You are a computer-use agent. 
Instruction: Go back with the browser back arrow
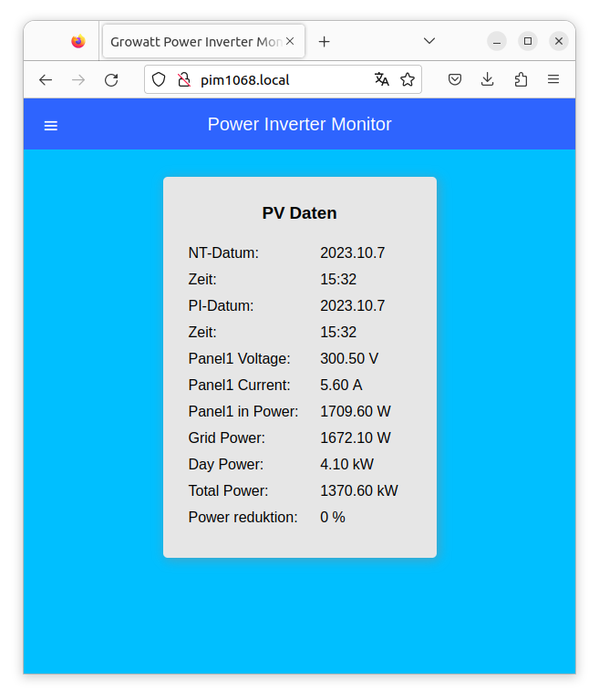click(x=46, y=80)
